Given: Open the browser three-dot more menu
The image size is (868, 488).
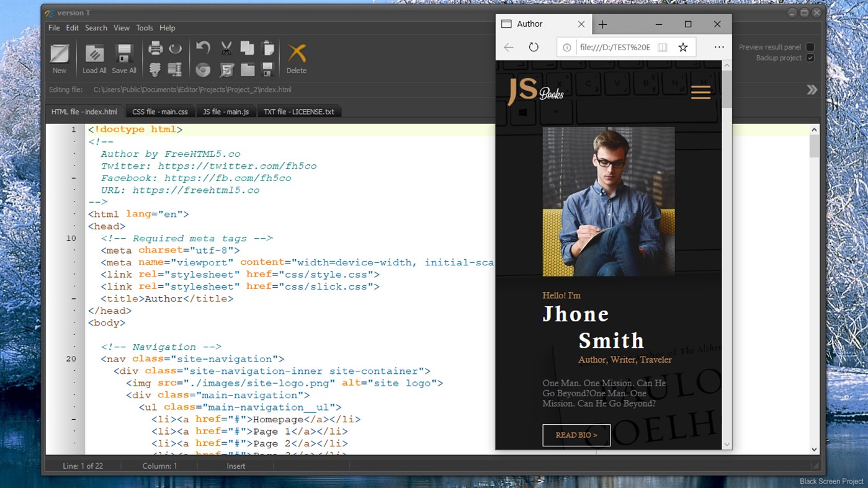Looking at the screenshot, I should point(719,47).
